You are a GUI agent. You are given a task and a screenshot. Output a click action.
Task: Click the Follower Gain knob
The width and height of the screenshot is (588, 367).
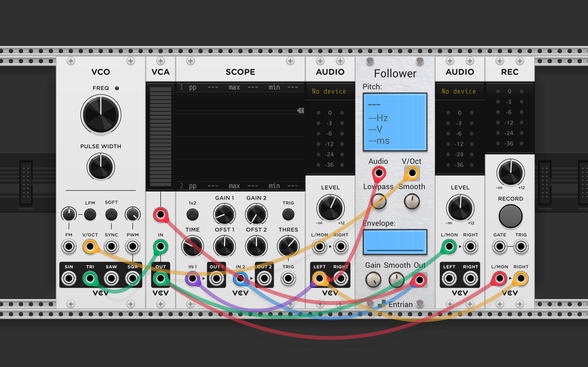(x=373, y=280)
